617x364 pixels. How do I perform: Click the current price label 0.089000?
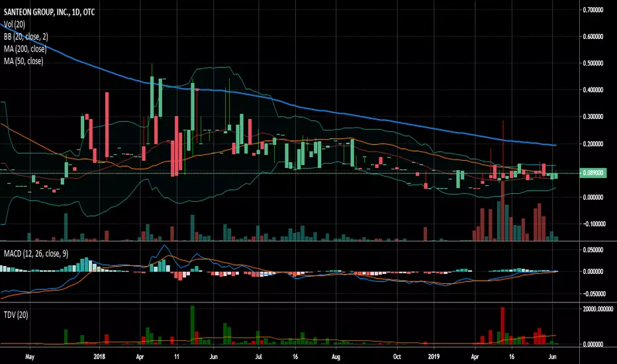593,173
